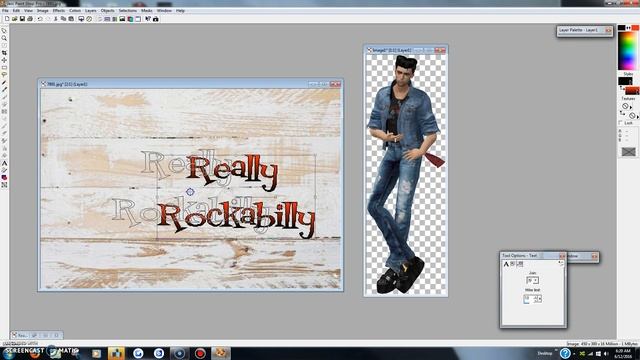Image resolution: width=640 pixels, height=360 pixels.
Task: Open the Help menu
Action: tap(180, 11)
